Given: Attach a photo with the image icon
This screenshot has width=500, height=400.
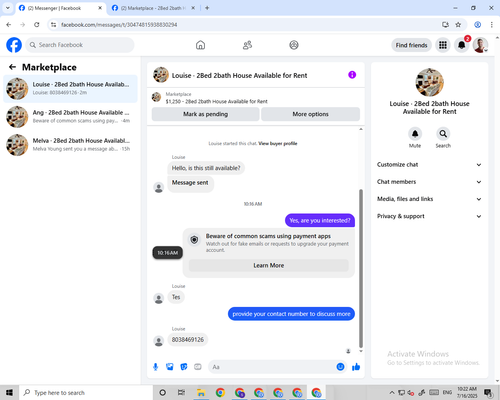Looking at the screenshot, I should pos(170,367).
